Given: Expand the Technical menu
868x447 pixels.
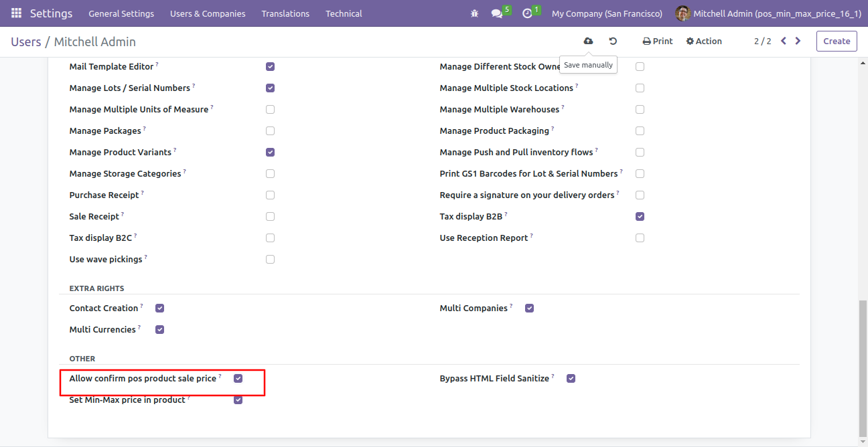Looking at the screenshot, I should (x=344, y=13).
